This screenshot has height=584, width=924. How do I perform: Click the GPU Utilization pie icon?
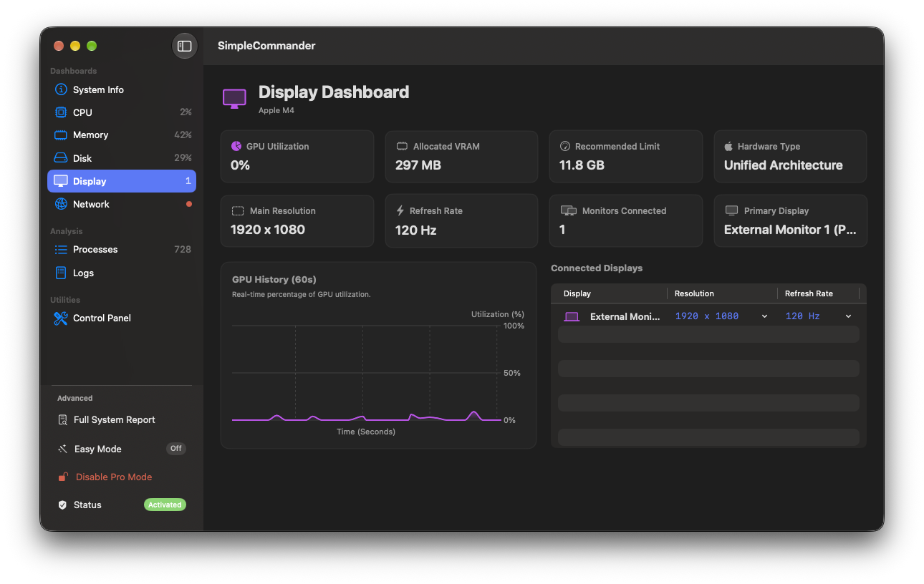click(236, 146)
